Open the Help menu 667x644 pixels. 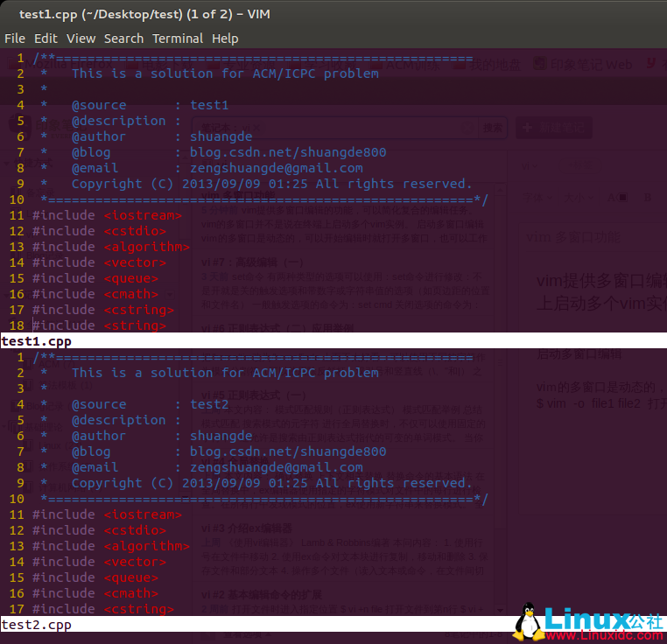point(225,38)
